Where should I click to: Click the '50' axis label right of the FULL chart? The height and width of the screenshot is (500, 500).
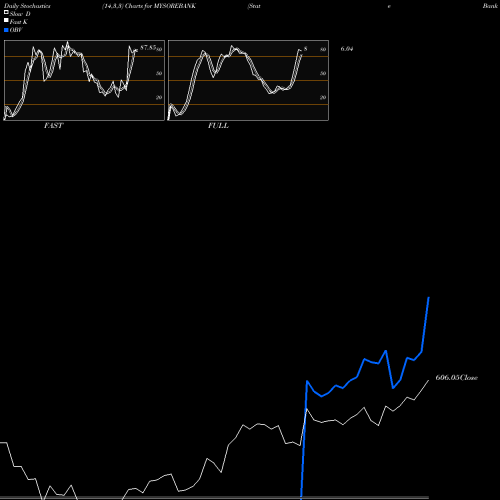[323, 73]
